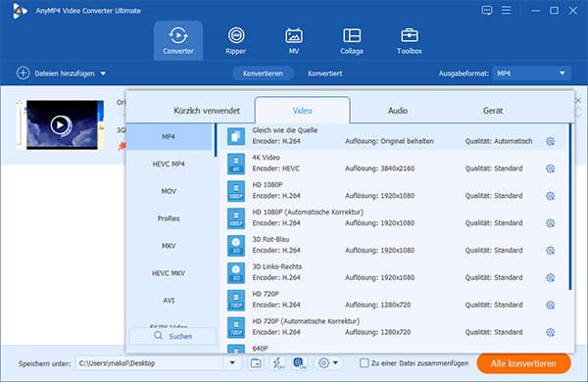Select MOV in the format list
588x382 pixels.
click(169, 191)
